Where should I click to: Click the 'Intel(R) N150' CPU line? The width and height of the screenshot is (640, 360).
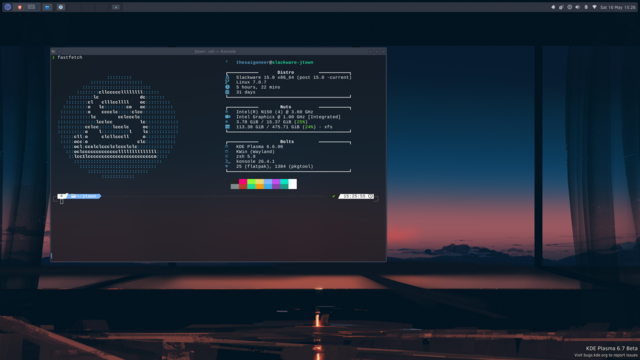click(275, 112)
